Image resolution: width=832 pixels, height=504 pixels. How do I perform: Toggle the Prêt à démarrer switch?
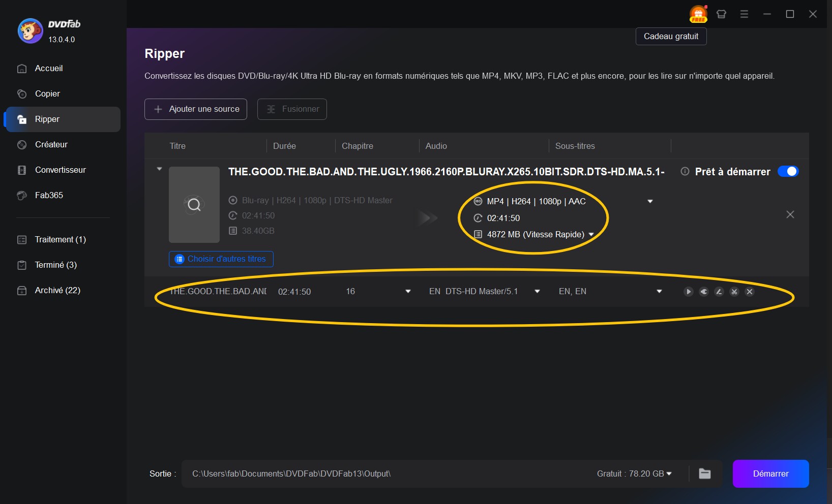click(x=788, y=172)
